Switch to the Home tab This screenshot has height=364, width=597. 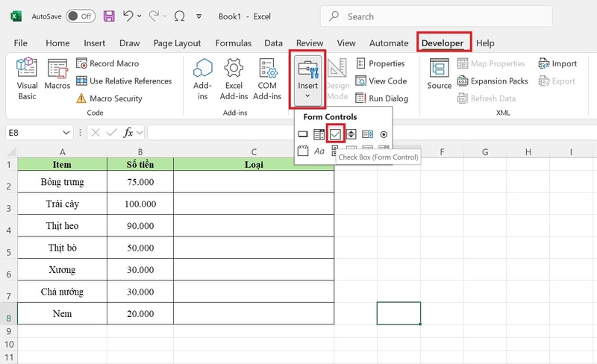(57, 43)
